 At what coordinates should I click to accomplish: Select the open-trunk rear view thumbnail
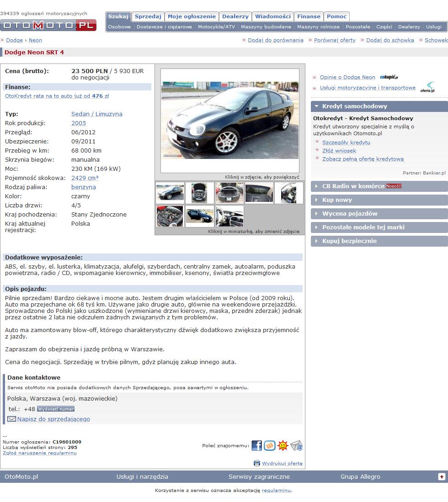[x=229, y=193]
